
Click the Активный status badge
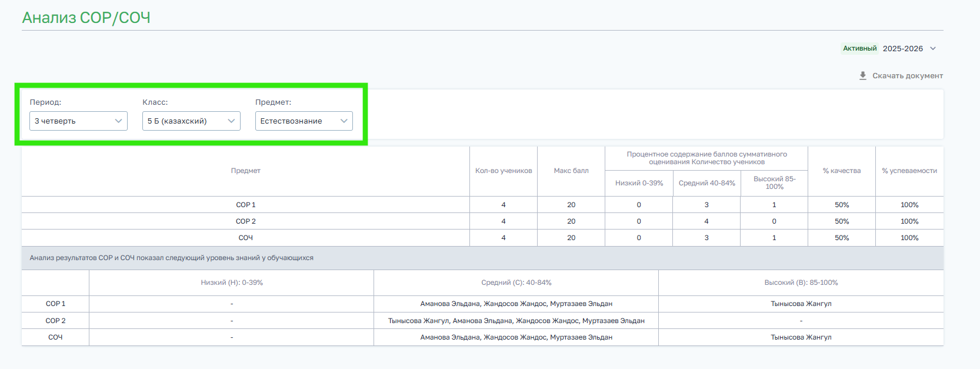[859, 48]
